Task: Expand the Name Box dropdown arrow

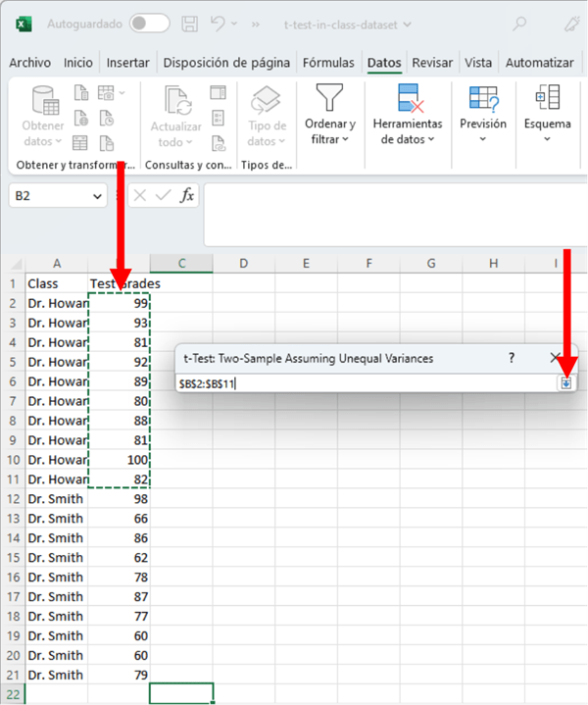Action: pos(97,196)
